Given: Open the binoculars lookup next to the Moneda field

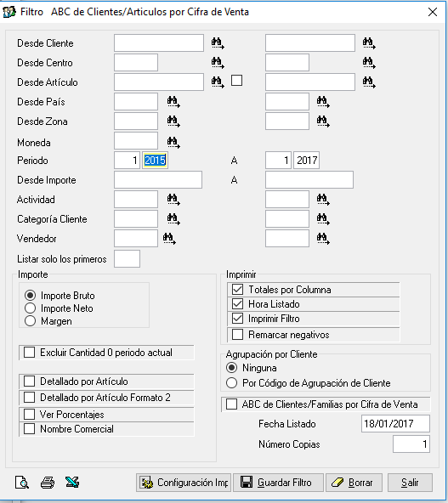Looking at the screenshot, I should [x=173, y=142].
